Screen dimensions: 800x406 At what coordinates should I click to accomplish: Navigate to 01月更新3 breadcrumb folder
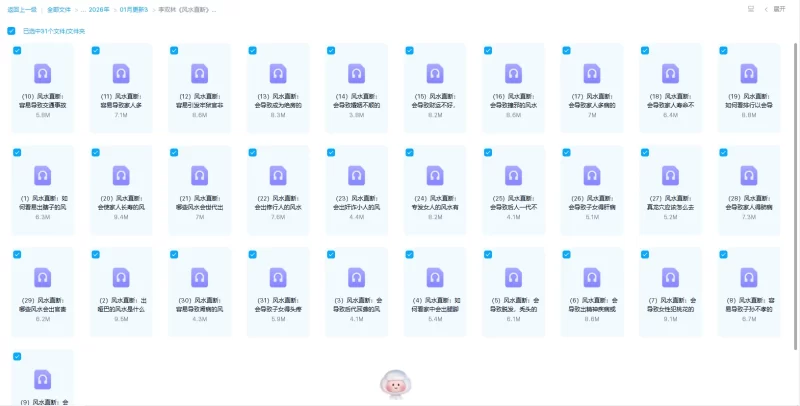click(x=134, y=10)
